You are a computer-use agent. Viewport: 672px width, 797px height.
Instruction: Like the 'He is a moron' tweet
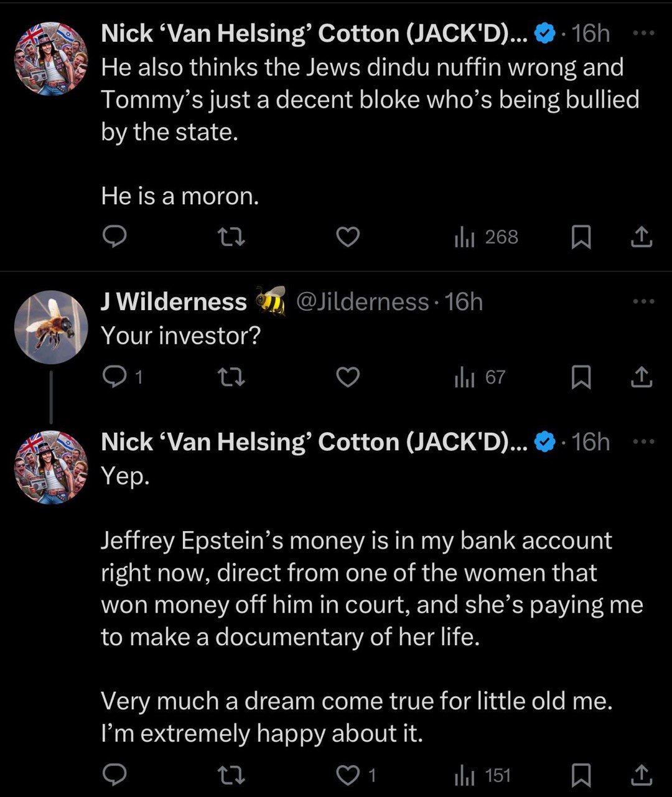coord(348,237)
